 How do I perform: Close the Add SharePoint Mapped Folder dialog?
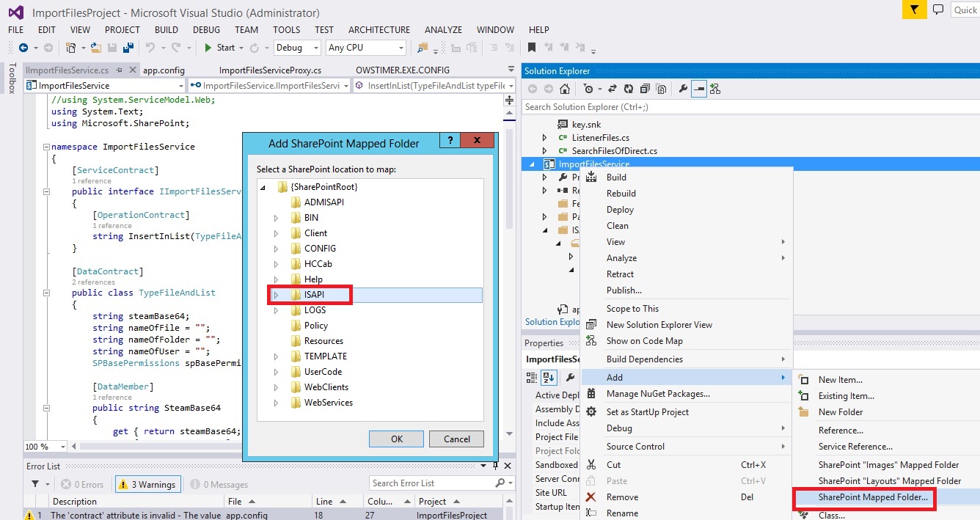coord(478,141)
